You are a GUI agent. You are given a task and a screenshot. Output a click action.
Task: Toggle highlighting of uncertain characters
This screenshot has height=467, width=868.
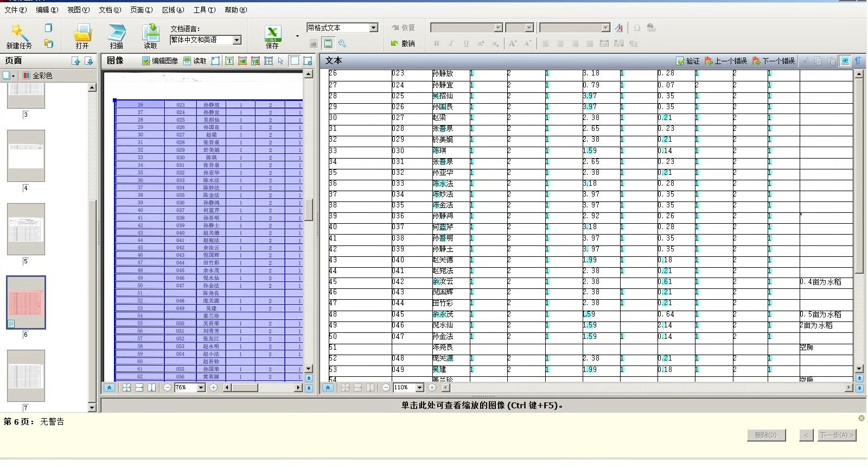coord(845,61)
